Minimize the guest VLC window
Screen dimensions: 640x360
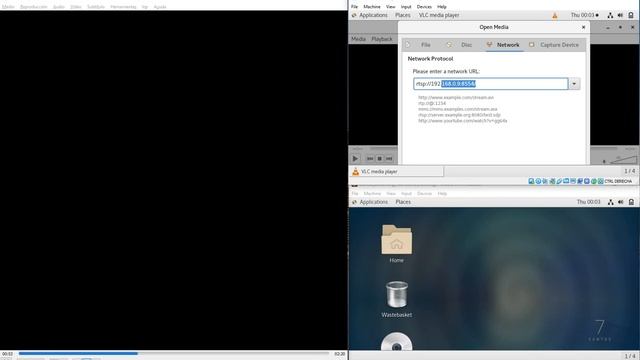click(x=608, y=27)
